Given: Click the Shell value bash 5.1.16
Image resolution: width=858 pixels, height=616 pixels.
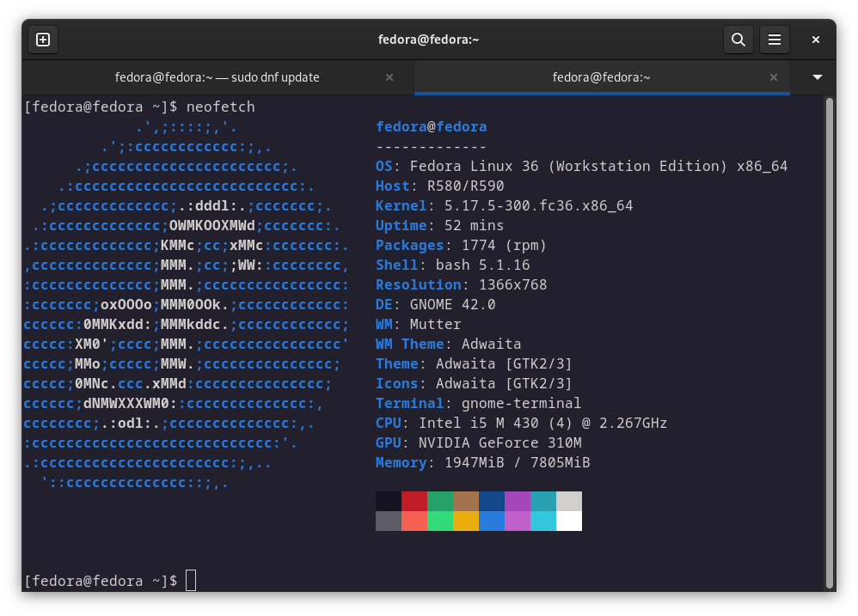Looking at the screenshot, I should (482, 265).
